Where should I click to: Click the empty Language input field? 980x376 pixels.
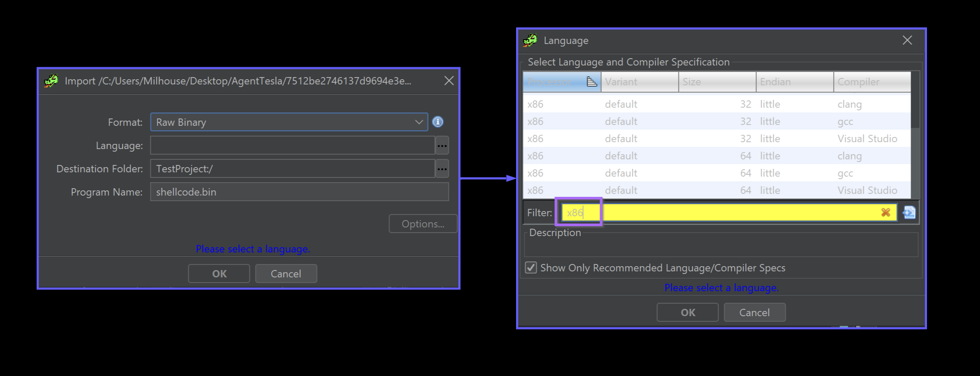pos(292,146)
